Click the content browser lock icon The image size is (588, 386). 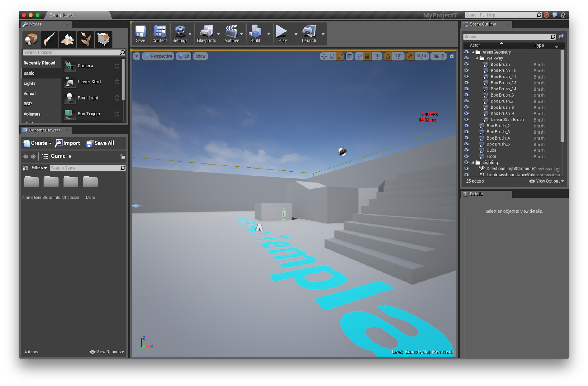click(122, 156)
